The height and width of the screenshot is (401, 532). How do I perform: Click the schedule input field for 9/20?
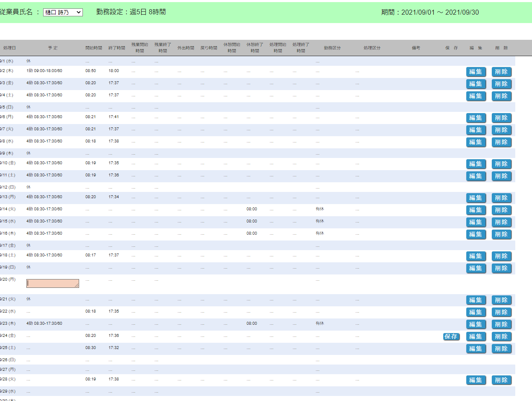point(53,284)
